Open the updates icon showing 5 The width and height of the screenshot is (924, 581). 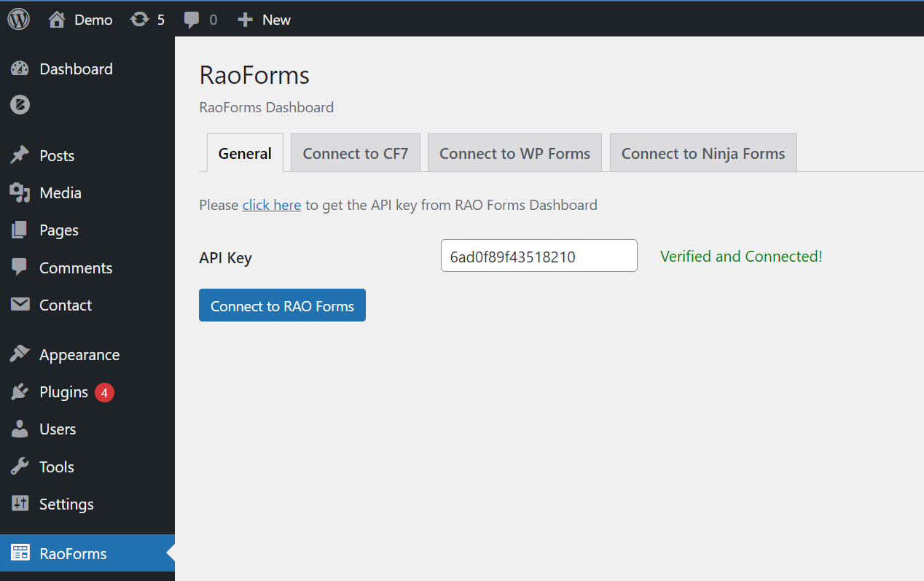(139, 20)
